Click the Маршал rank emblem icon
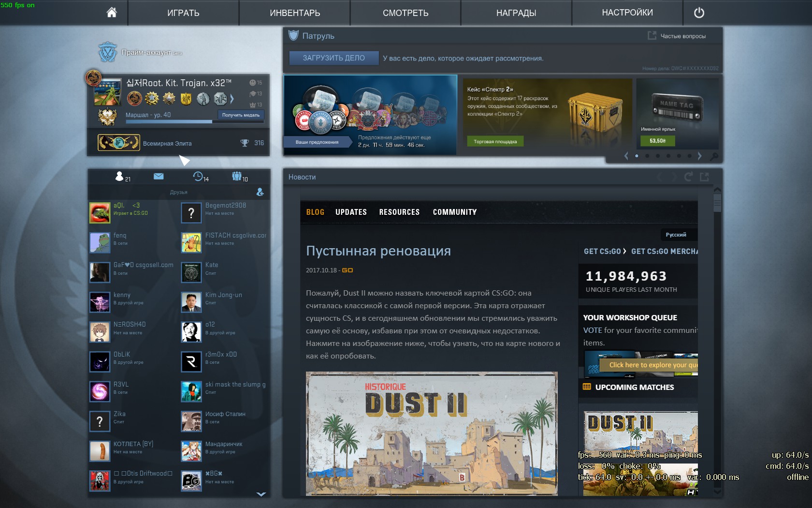Screen dimensions: 812x508 click(107, 117)
